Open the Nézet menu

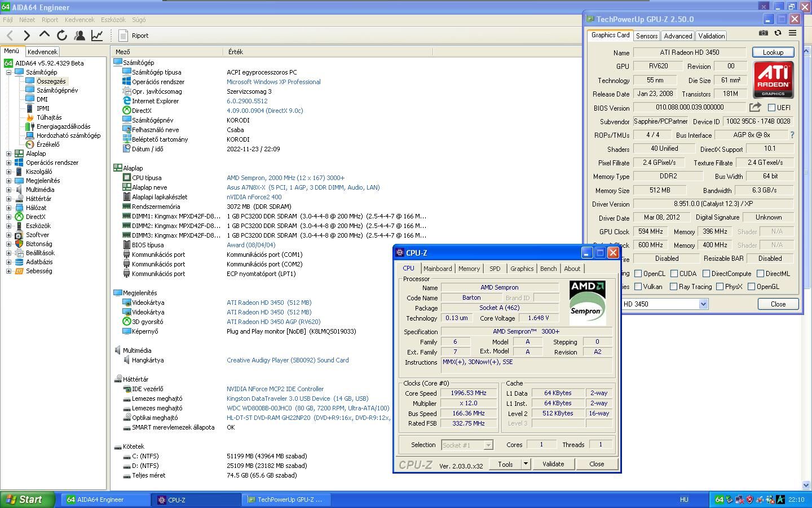[27, 20]
